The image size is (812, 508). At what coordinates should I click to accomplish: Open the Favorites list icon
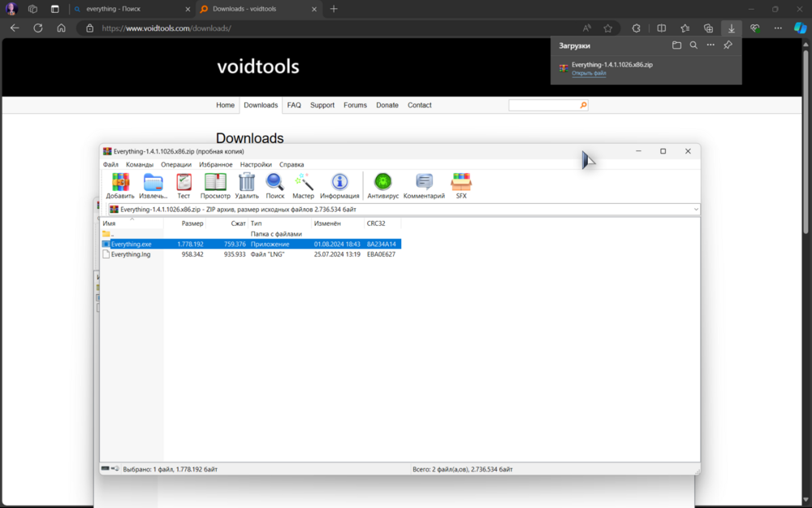(685, 28)
